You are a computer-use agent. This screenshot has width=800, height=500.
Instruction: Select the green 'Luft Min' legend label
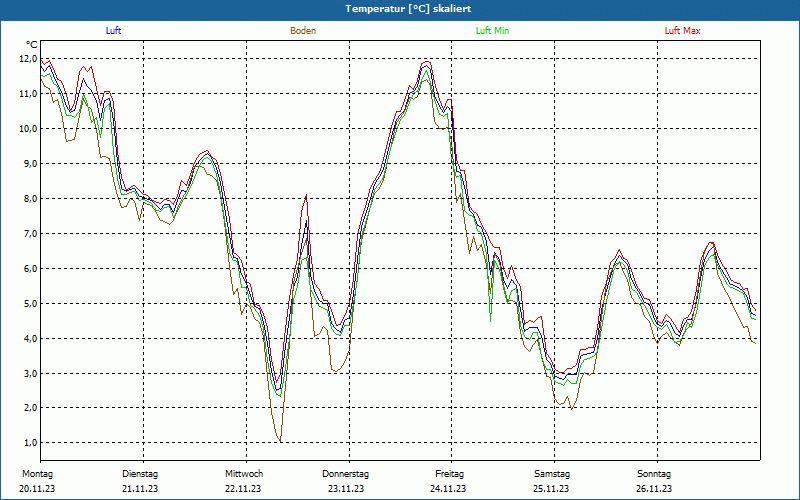click(x=492, y=31)
